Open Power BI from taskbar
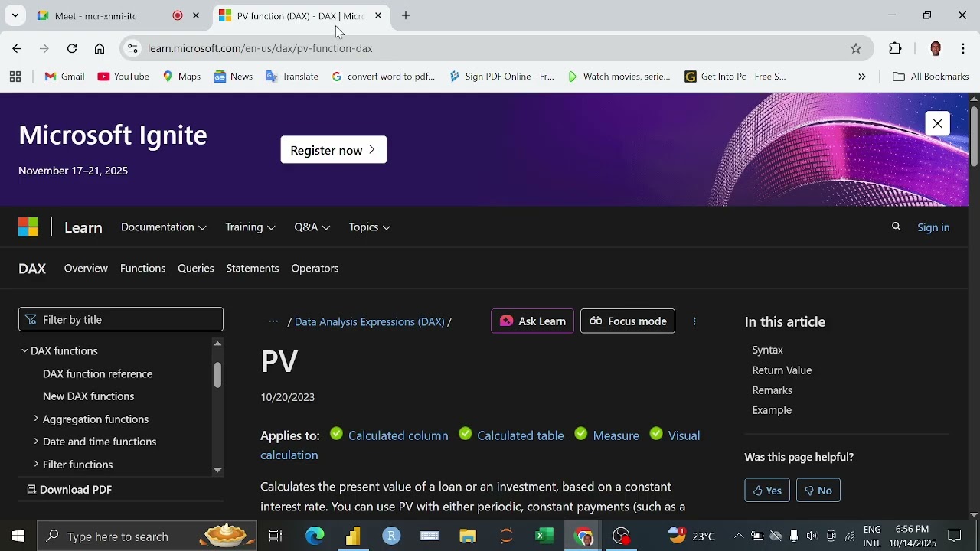 click(353, 536)
